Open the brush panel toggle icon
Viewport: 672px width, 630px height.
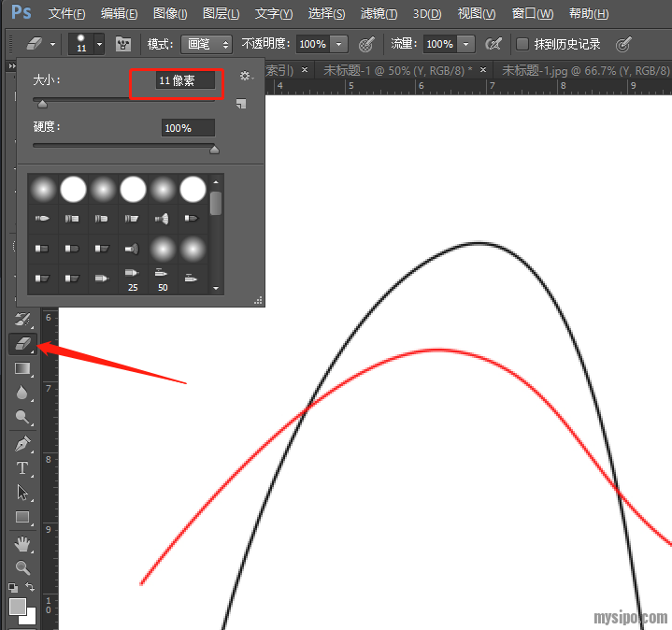pos(122,44)
